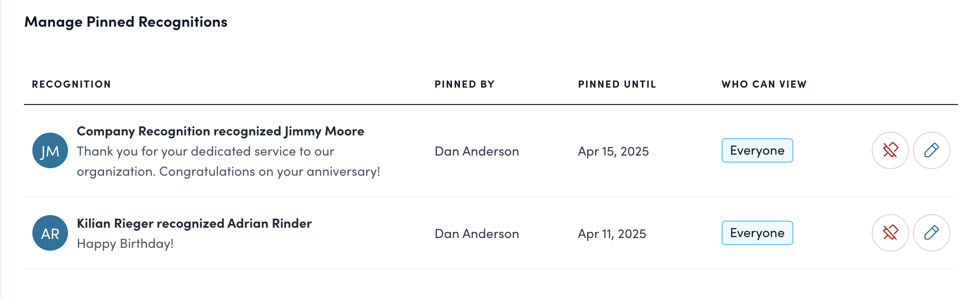Viewport: 980px width, 298px height.
Task: Click the Pinned Until column header
Action: (617, 84)
